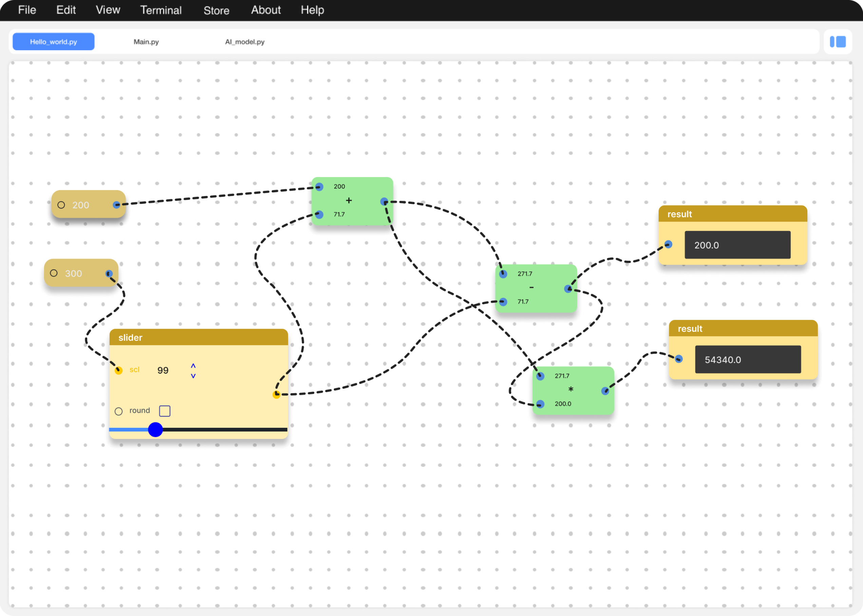Click the addition node's output port

coord(384,201)
